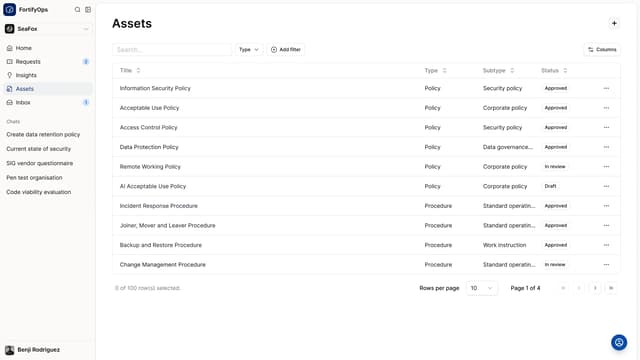Image resolution: width=640 pixels, height=360 pixels.
Task: Click the FortifyOps logo icon
Action: [x=9, y=9]
